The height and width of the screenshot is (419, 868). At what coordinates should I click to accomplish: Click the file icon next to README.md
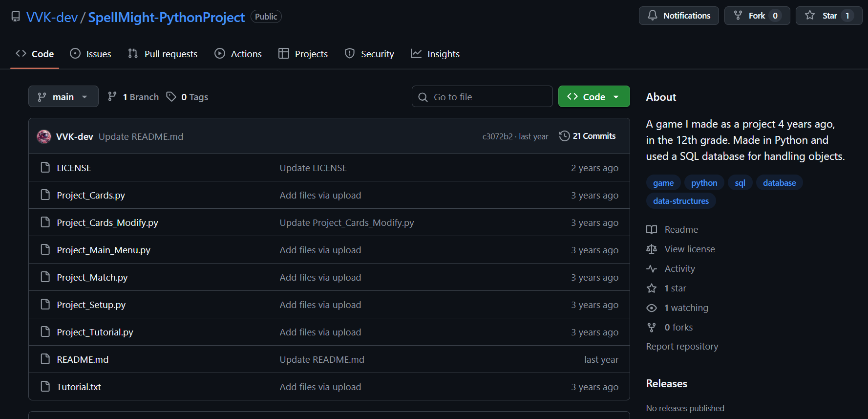45,359
